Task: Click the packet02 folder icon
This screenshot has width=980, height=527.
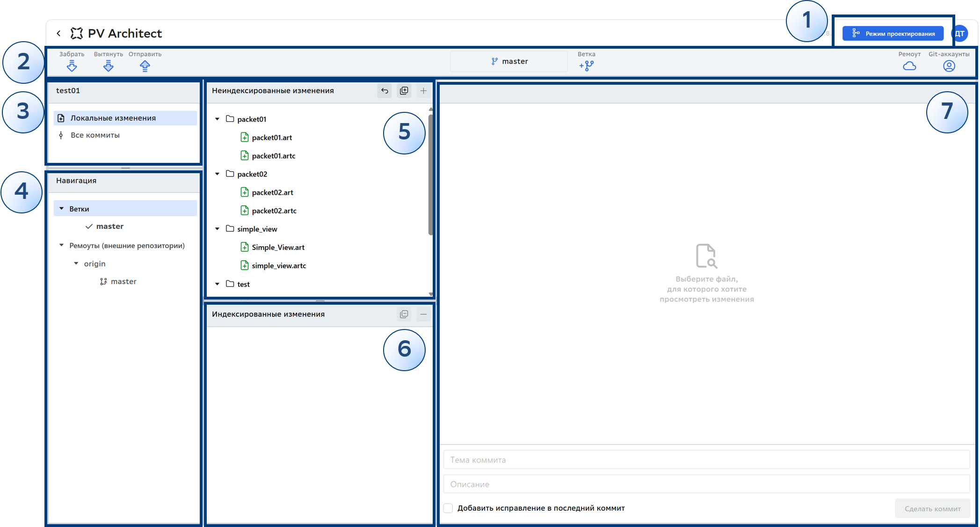Action: [x=230, y=174]
